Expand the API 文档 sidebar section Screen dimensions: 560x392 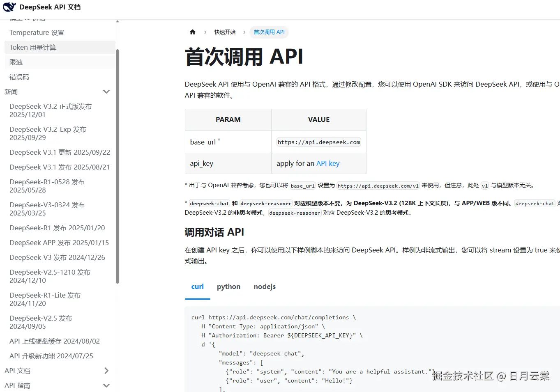[106, 370]
